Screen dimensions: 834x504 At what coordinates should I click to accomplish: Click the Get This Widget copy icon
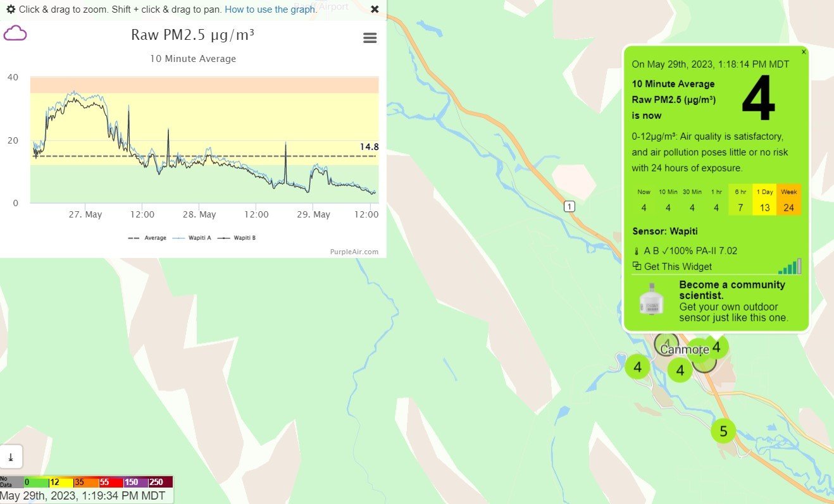point(637,267)
